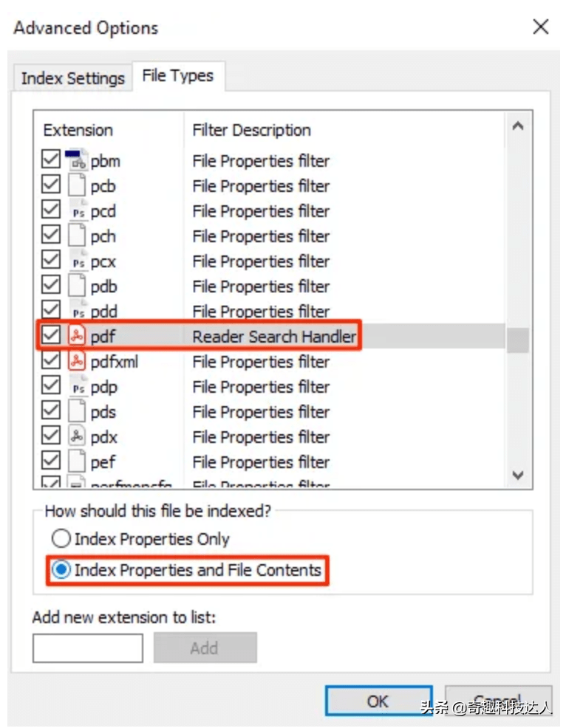Click the scroll up arrow of list
The image size is (566, 728).
point(518,126)
